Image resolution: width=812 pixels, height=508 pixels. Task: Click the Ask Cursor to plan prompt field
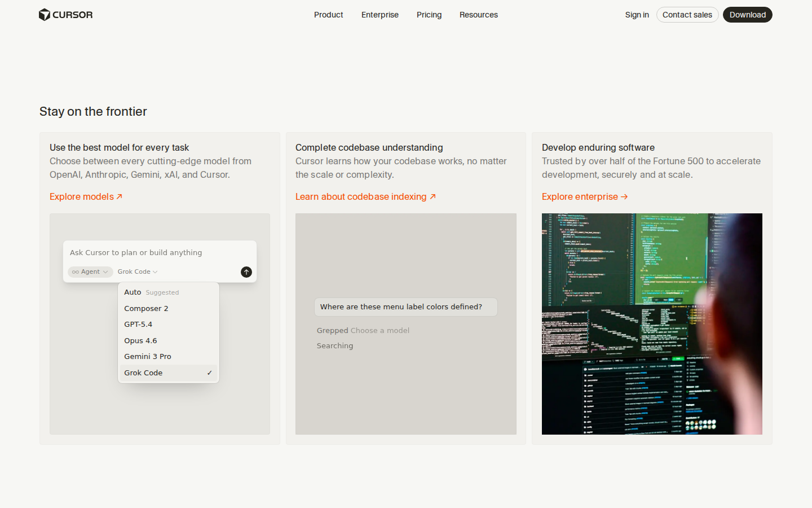pos(136,252)
